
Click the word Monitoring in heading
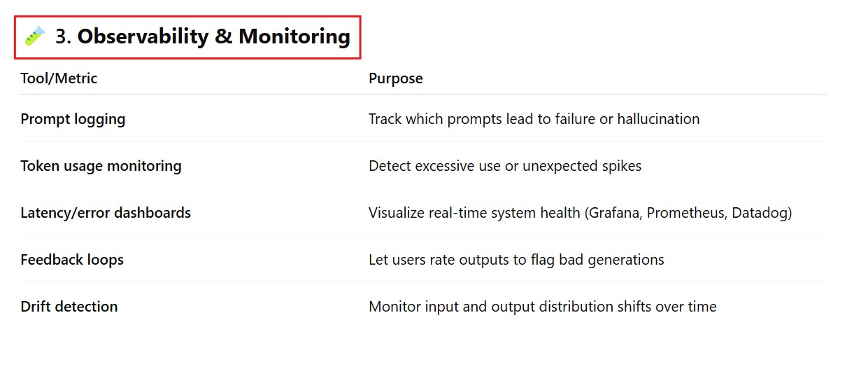click(x=294, y=36)
